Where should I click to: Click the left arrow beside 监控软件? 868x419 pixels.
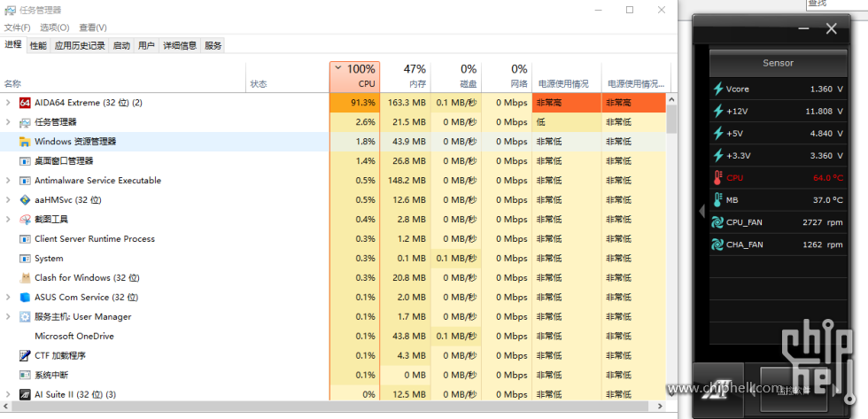tap(753, 391)
